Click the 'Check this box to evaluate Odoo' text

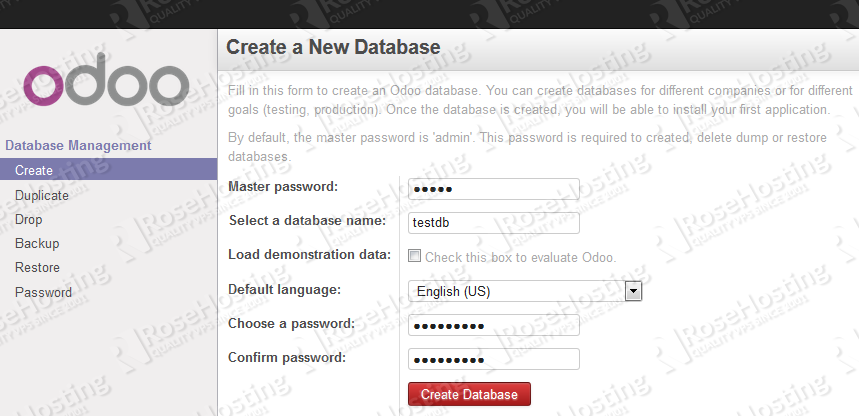[521, 257]
